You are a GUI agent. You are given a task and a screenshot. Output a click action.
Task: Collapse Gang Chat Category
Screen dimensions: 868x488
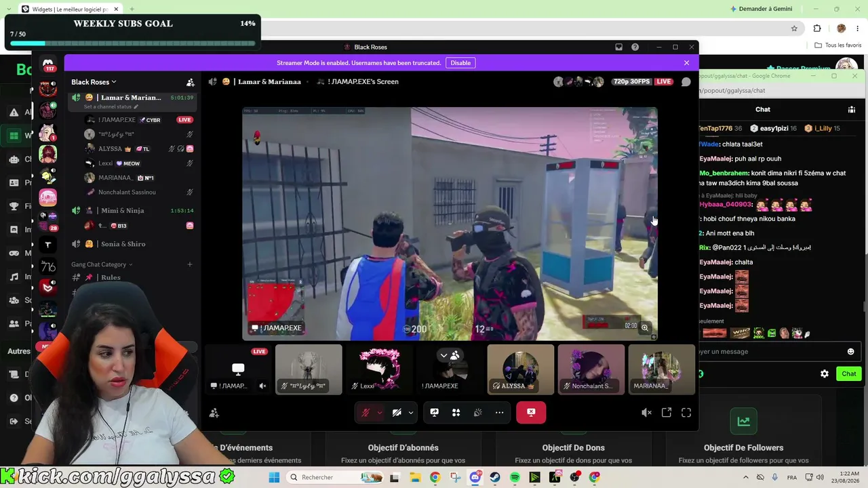pyautogui.click(x=102, y=264)
